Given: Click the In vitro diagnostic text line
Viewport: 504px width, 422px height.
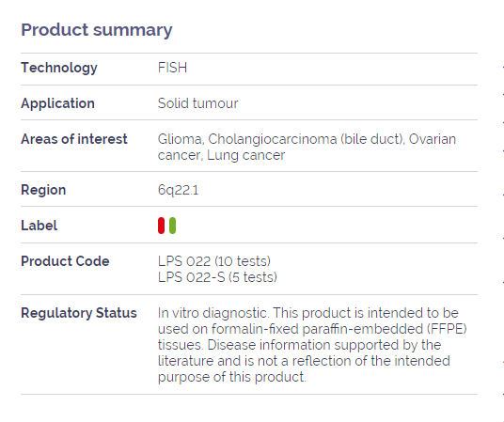Looking at the screenshot, I should (x=308, y=313).
